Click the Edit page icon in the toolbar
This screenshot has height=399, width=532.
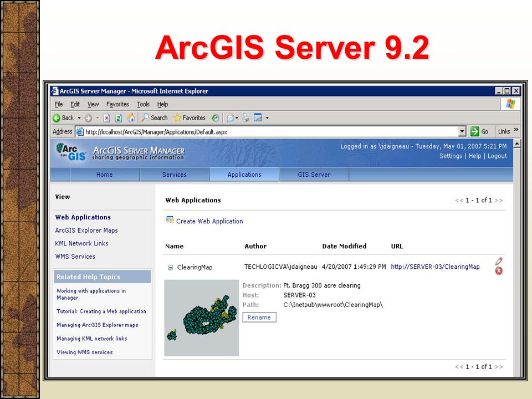tap(258, 117)
